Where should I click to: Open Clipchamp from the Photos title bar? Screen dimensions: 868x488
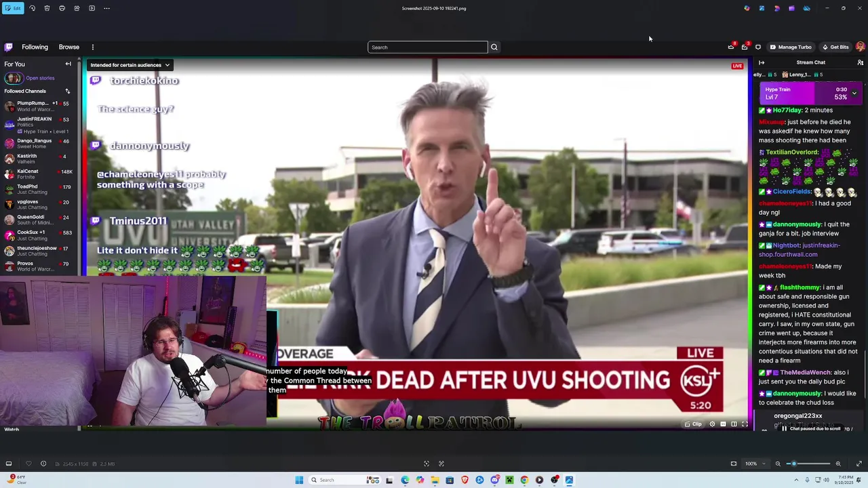coord(791,8)
